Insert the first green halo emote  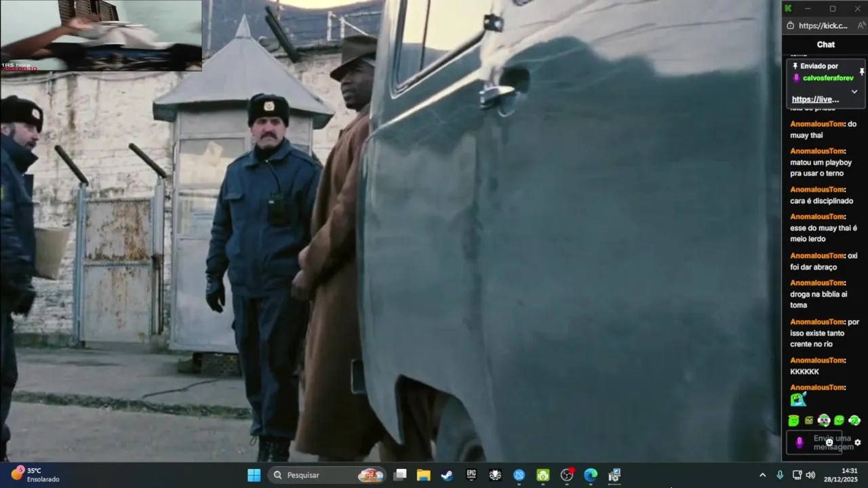tap(793, 420)
